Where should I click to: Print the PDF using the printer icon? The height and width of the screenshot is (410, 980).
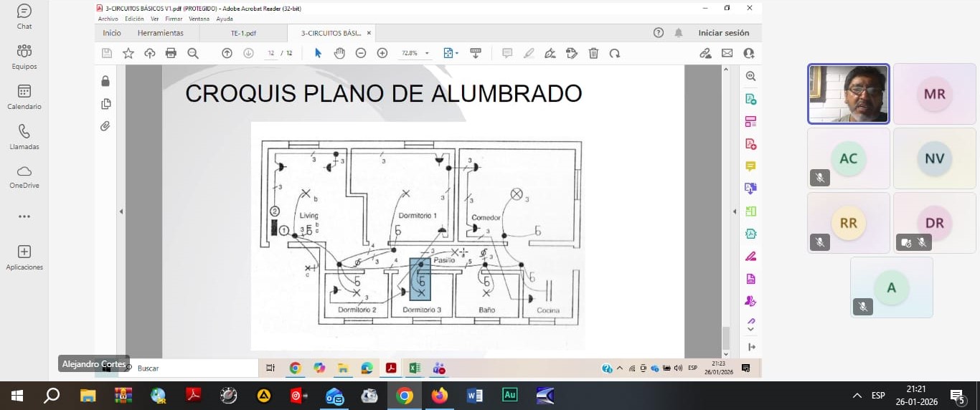171,53
